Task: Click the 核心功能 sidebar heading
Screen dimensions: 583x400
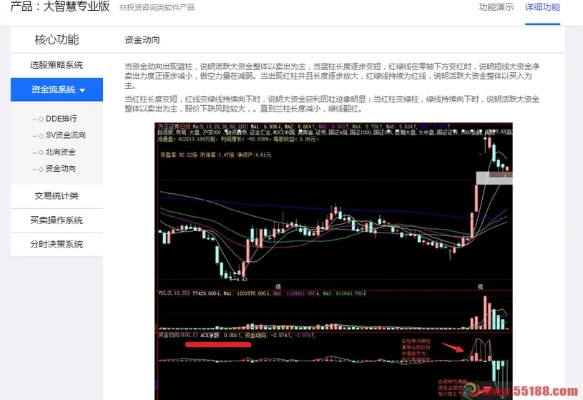Action: point(57,39)
